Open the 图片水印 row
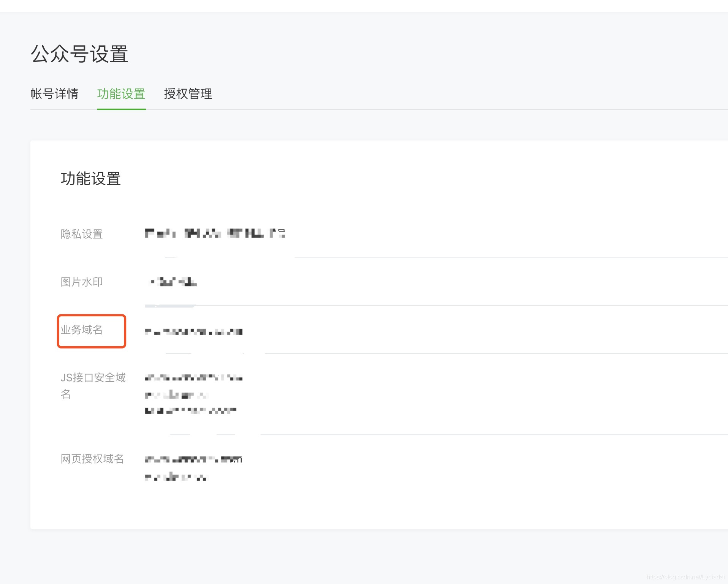 (x=81, y=282)
